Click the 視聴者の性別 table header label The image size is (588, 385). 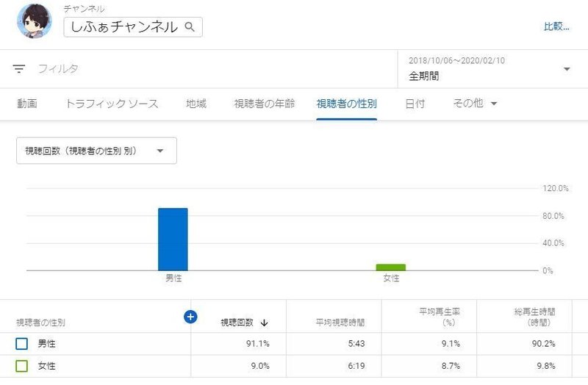40,323
